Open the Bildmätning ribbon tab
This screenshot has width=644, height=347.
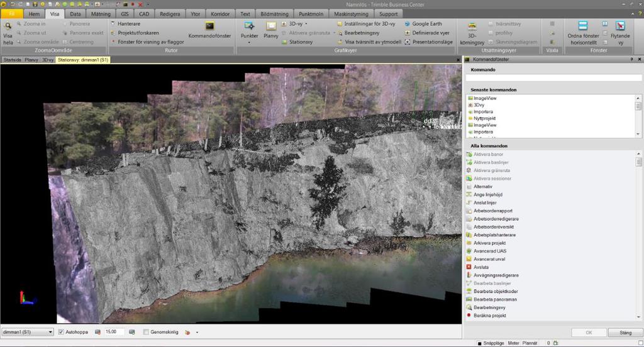click(x=274, y=14)
